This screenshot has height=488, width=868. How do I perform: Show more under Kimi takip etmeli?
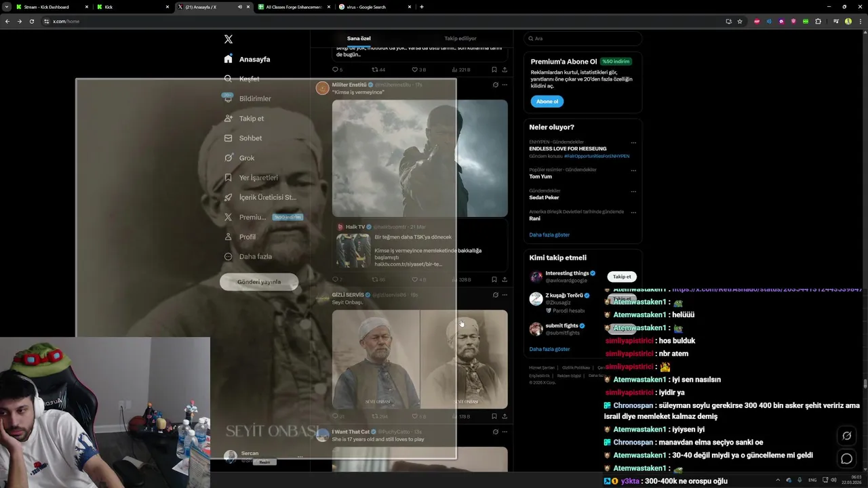pos(549,349)
